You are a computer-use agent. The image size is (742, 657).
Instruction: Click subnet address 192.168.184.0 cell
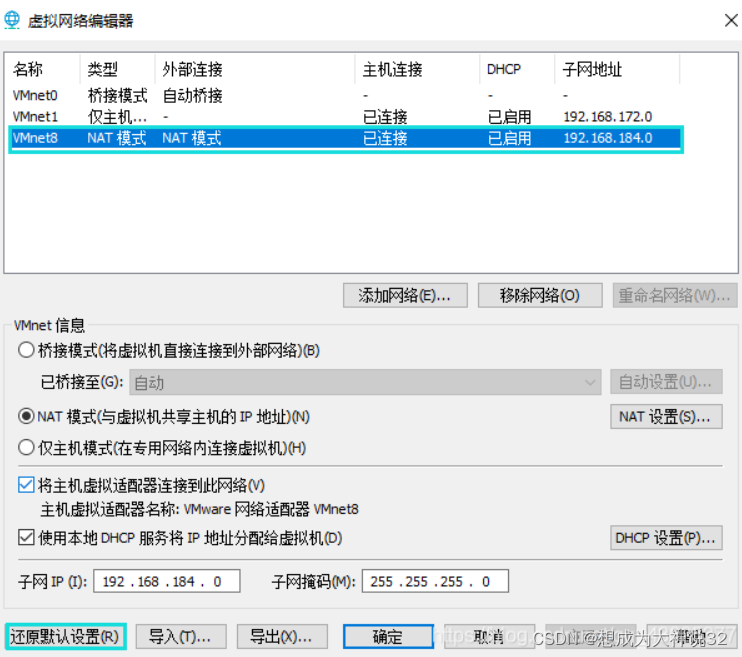(608, 138)
